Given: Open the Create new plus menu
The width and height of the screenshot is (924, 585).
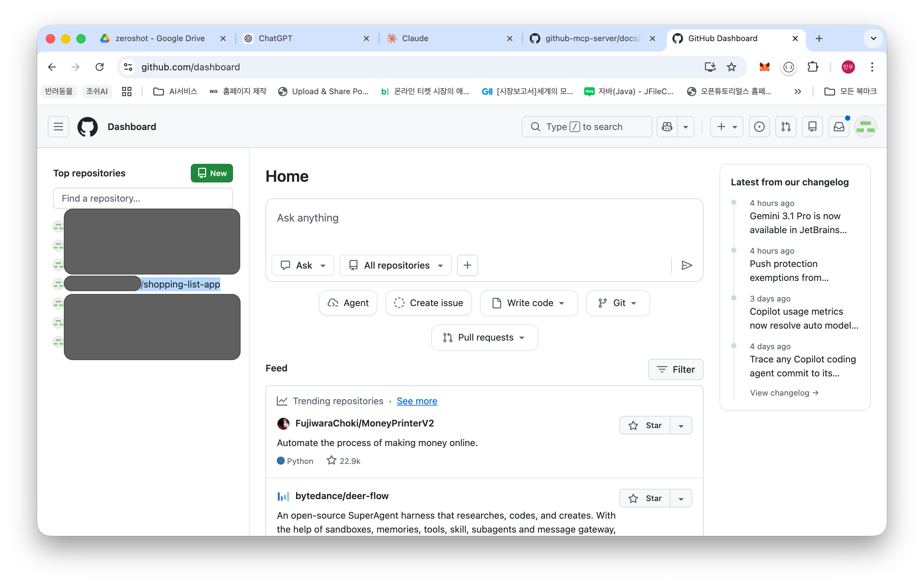Looking at the screenshot, I should coord(727,126).
